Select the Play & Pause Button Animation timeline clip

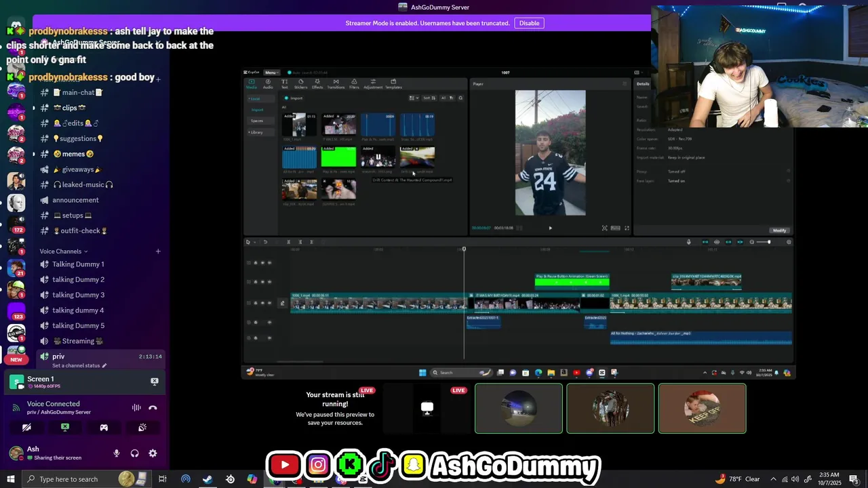[x=572, y=281]
